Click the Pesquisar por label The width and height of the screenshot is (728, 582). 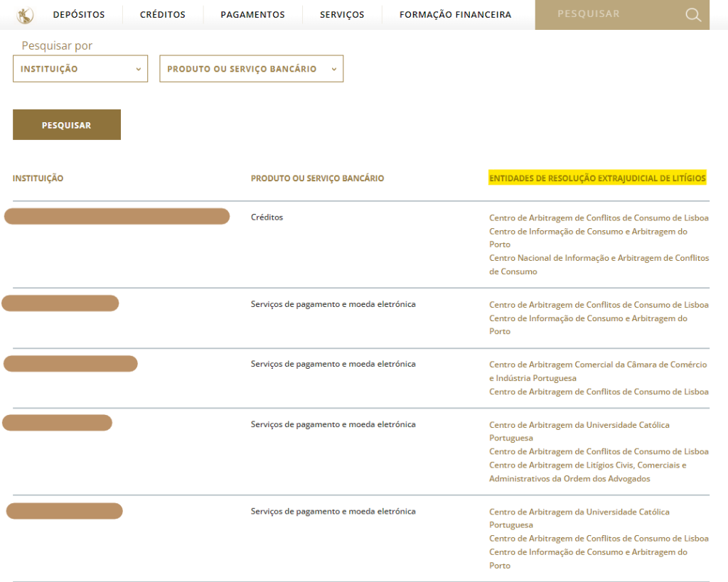tap(57, 45)
